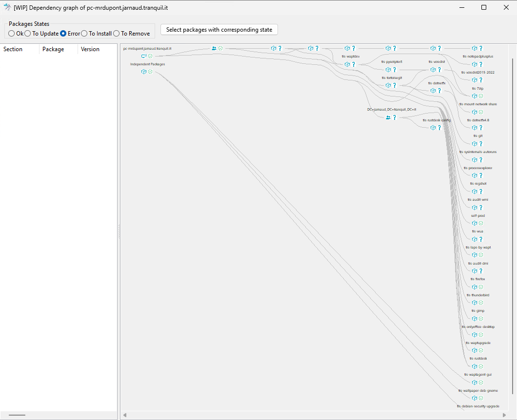
Task: Sort list by Package column header
Action: [x=59, y=49]
